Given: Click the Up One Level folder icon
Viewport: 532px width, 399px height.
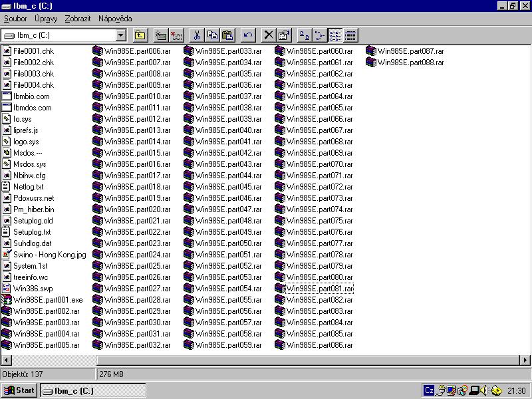Looking at the screenshot, I should [x=140, y=35].
